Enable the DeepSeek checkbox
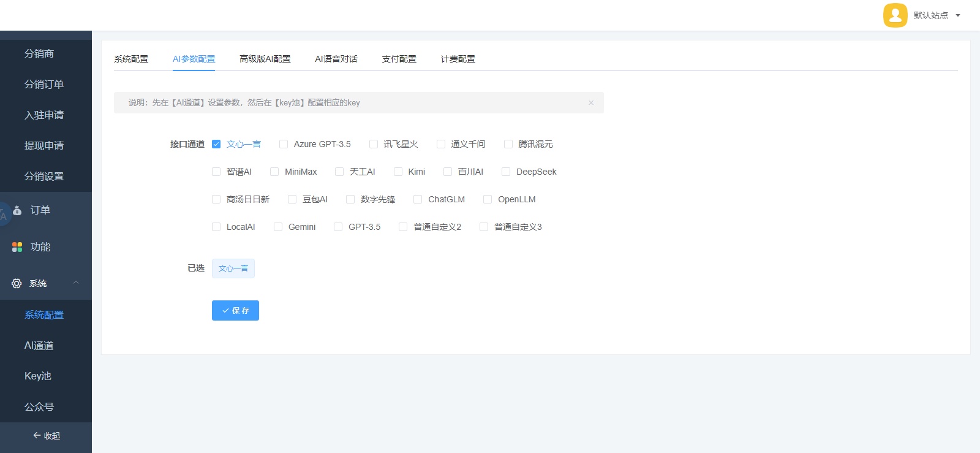980x453 pixels. point(506,172)
